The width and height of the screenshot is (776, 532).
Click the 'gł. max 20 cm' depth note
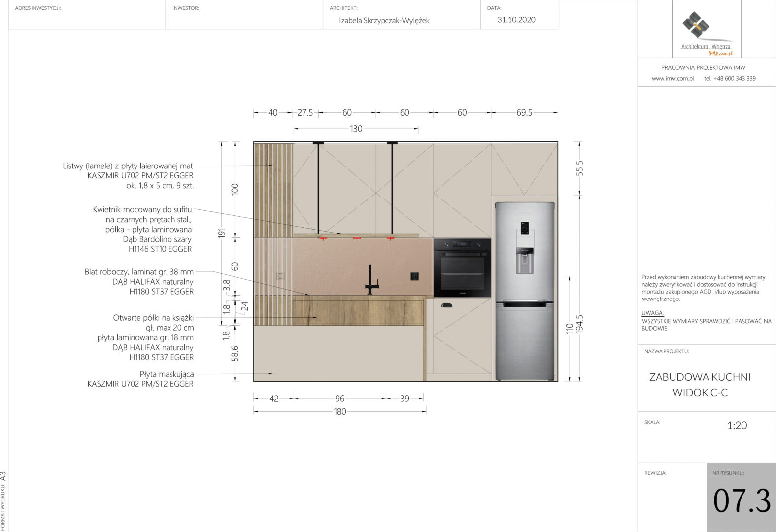(169, 328)
